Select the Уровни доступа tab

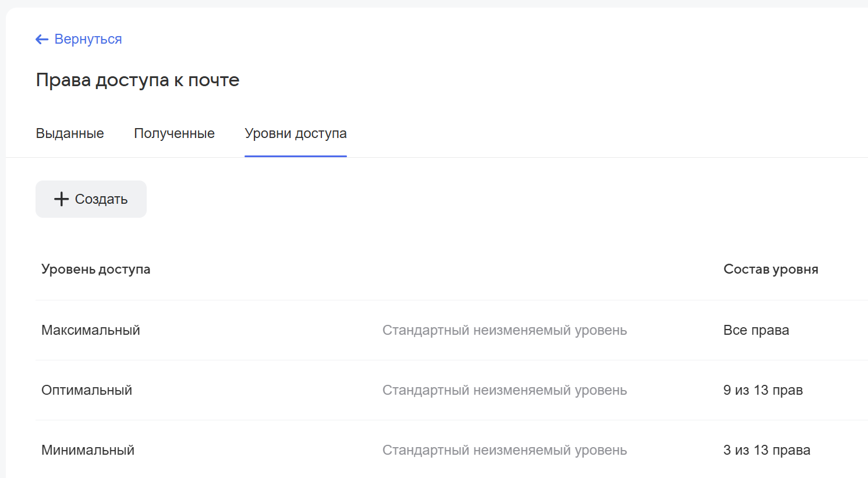pos(295,133)
